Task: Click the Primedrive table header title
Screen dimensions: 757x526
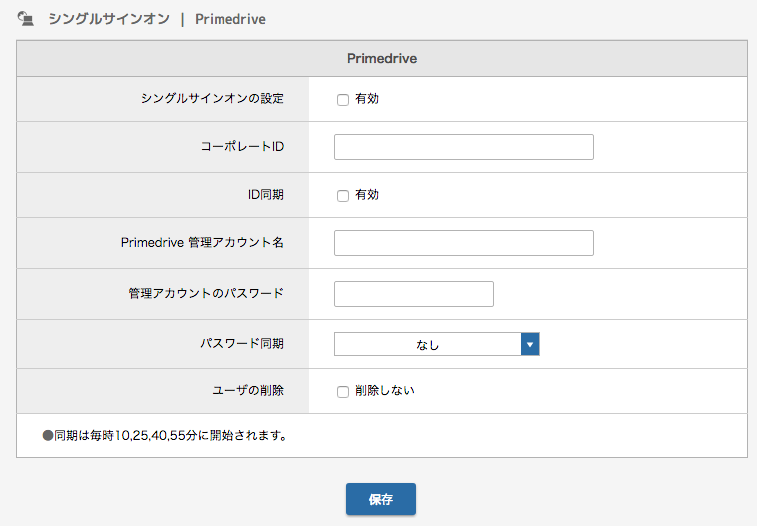Action: pyautogui.click(x=382, y=58)
